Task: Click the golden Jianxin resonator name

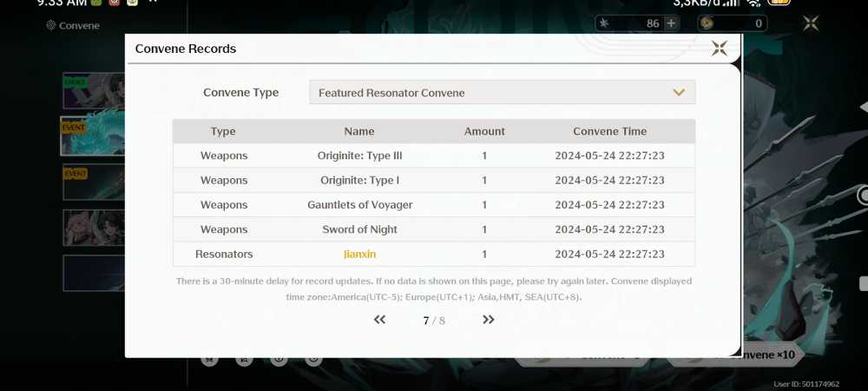Action: click(x=360, y=255)
